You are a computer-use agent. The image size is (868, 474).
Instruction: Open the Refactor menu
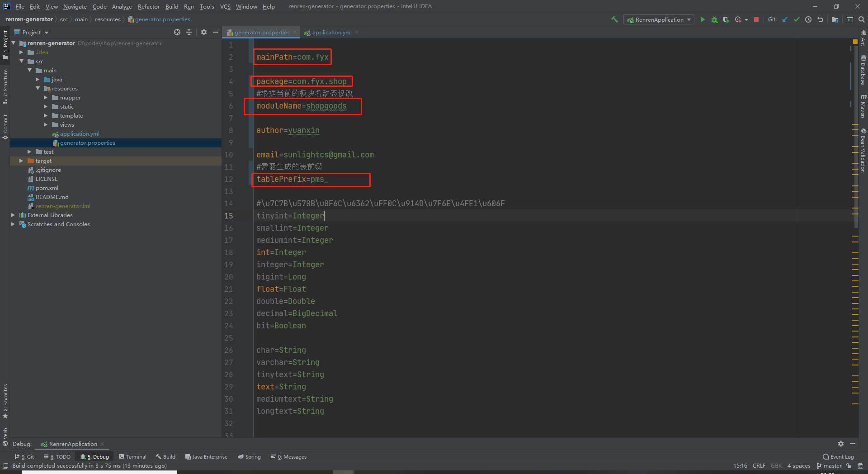coord(149,6)
